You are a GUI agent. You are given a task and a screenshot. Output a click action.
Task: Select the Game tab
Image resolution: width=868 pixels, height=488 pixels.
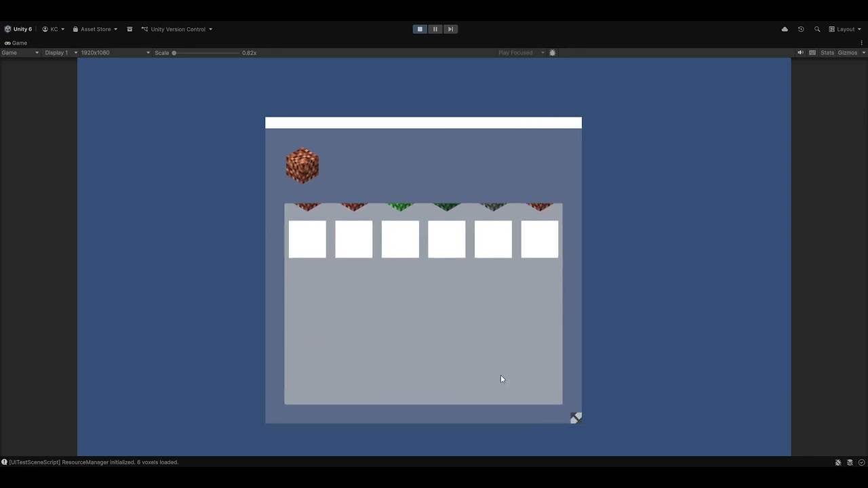[16, 43]
